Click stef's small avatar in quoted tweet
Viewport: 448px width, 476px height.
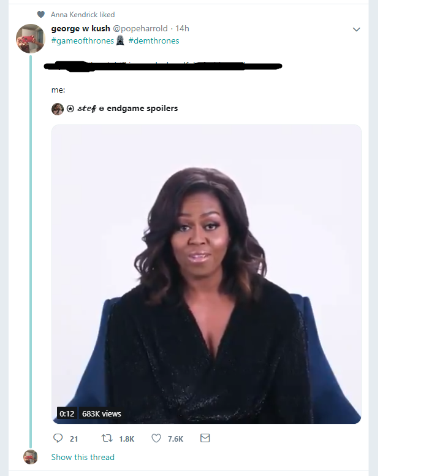58,109
